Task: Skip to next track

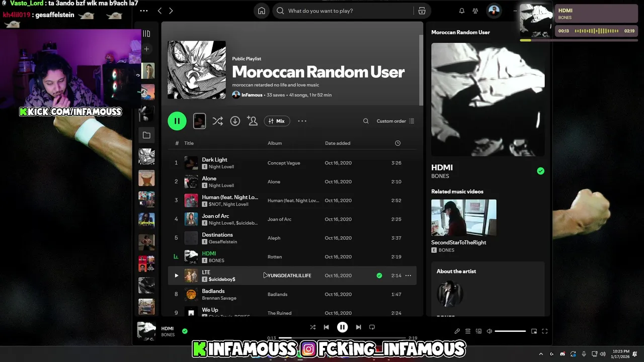Action: click(358, 327)
